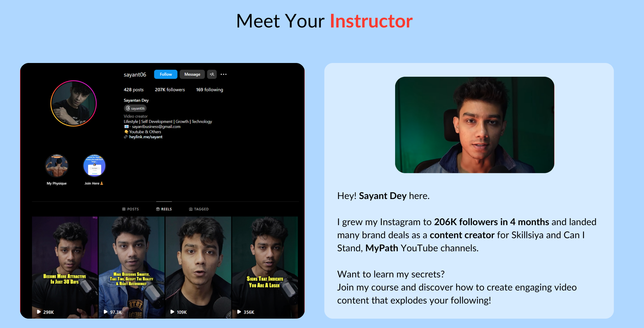Click the 169 following count
Viewport: 644px width, 328px height.
pyautogui.click(x=210, y=89)
